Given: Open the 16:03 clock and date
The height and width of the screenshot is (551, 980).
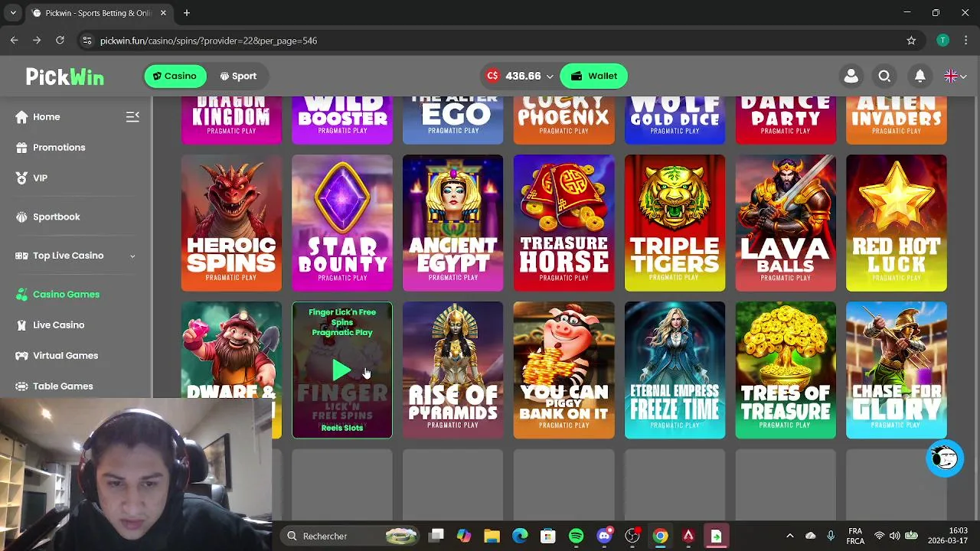Looking at the screenshot, I should pos(949,536).
